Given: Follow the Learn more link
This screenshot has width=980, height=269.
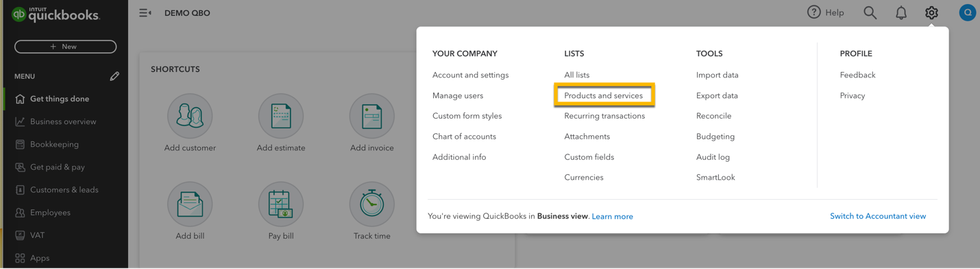Looking at the screenshot, I should coord(612,216).
